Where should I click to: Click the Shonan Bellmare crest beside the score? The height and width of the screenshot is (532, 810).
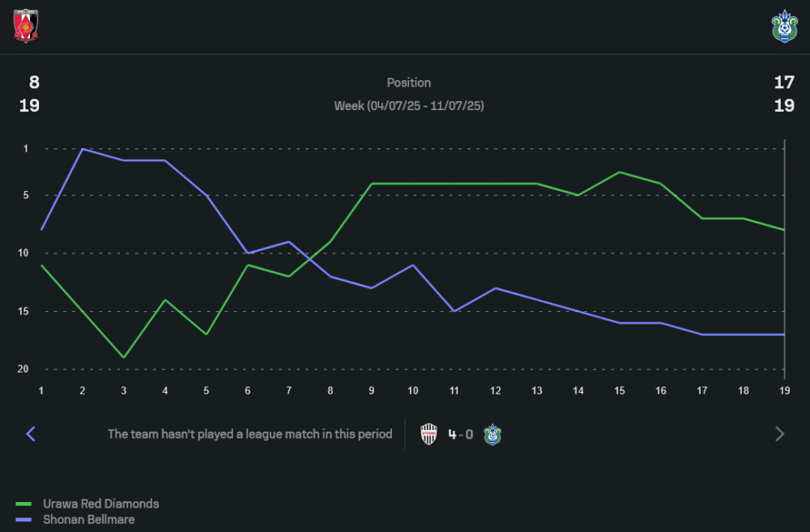click(492, 434)
